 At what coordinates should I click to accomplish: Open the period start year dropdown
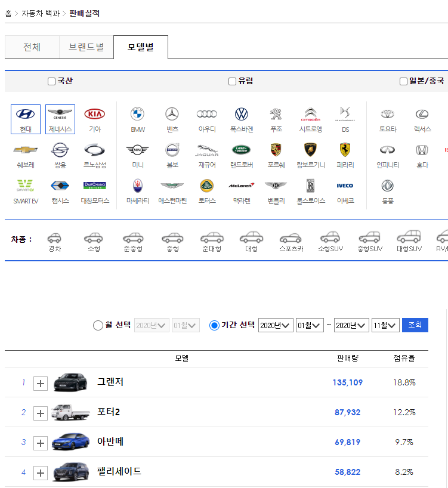point(276,325)
